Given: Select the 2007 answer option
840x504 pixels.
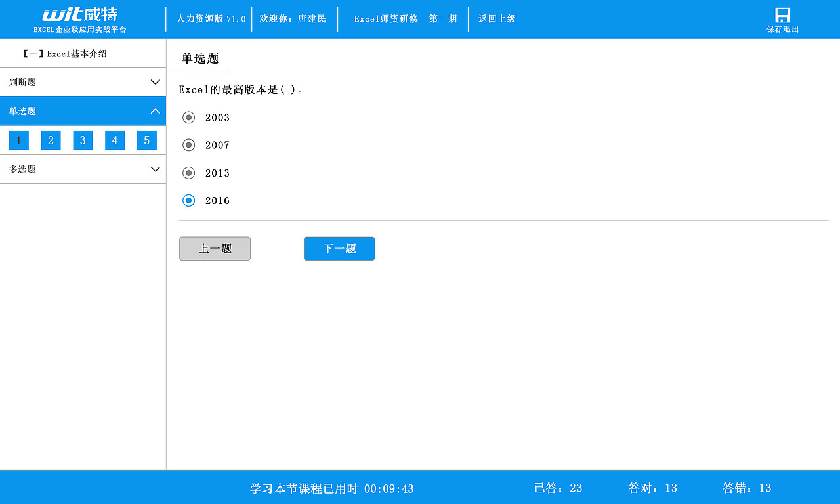Looking at the screenshot, I should click(189, 145).
